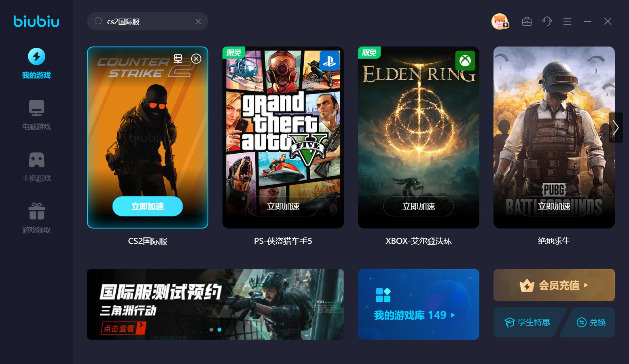The width and height of the screenshot is (629, 364).
Task: Click the cs2国际服 search box
Action: click(x=148, y=21)
